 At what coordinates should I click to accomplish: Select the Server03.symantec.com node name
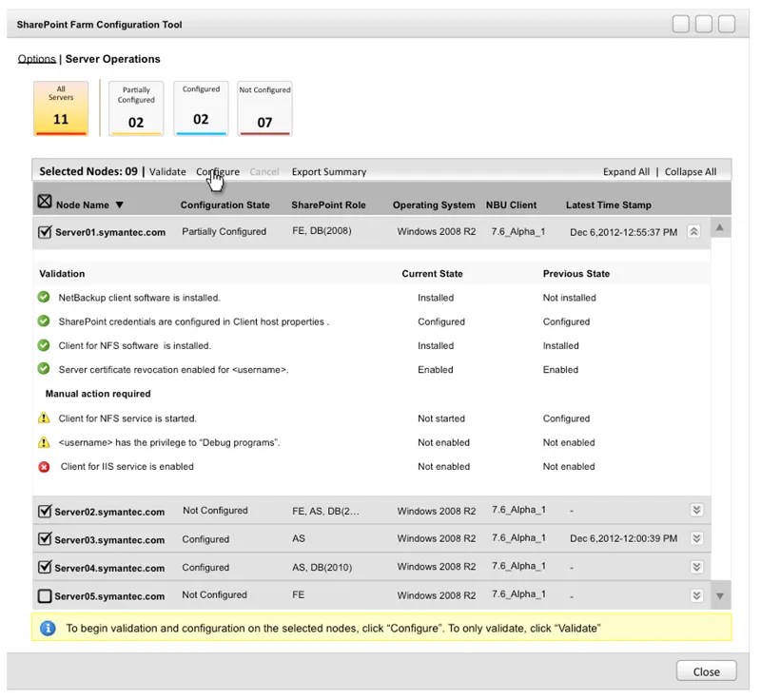point(109,540)
